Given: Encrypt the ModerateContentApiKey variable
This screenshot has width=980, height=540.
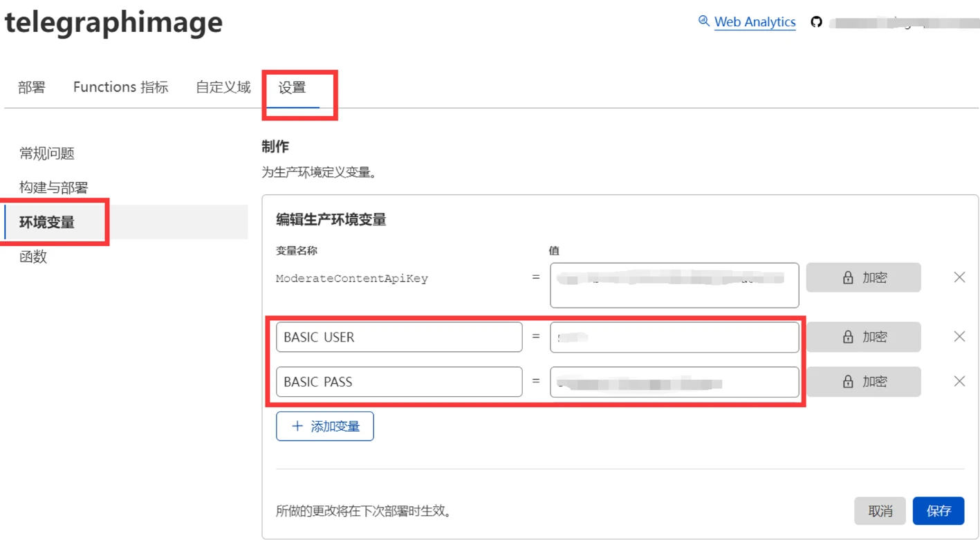Looking at the screenshot, I should (x=863, y=278).
